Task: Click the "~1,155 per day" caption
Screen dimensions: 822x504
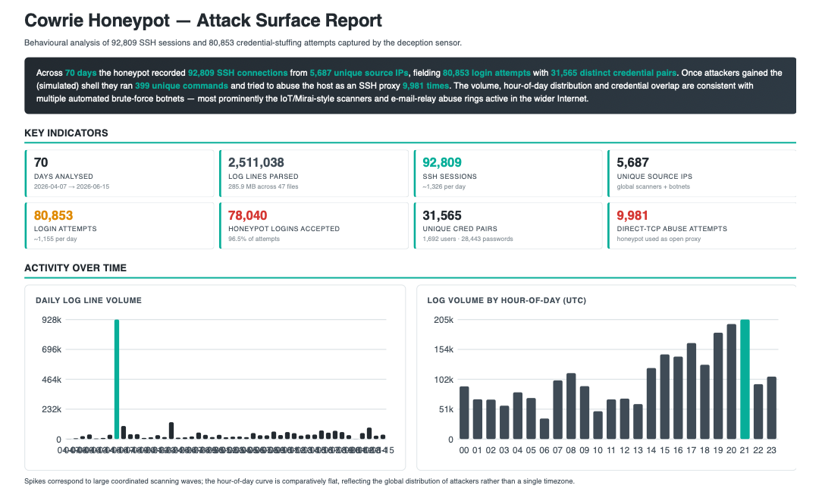Action: click(55, 239)
